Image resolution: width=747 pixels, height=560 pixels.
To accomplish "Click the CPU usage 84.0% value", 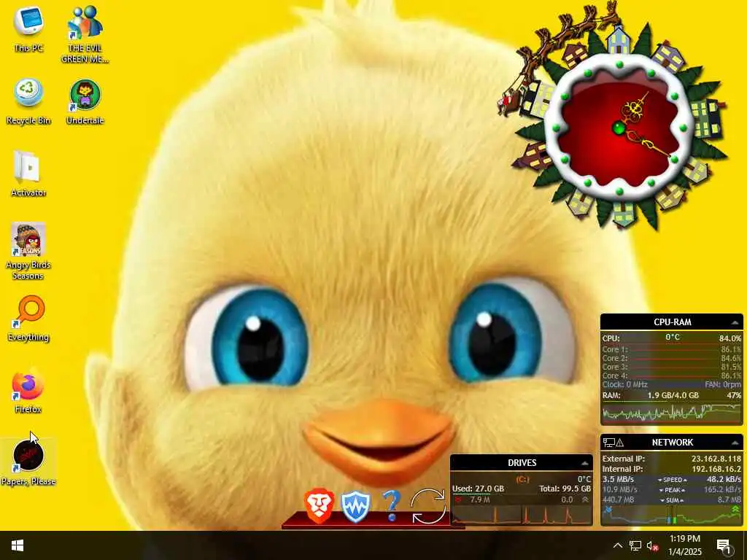I will point(729,338).
